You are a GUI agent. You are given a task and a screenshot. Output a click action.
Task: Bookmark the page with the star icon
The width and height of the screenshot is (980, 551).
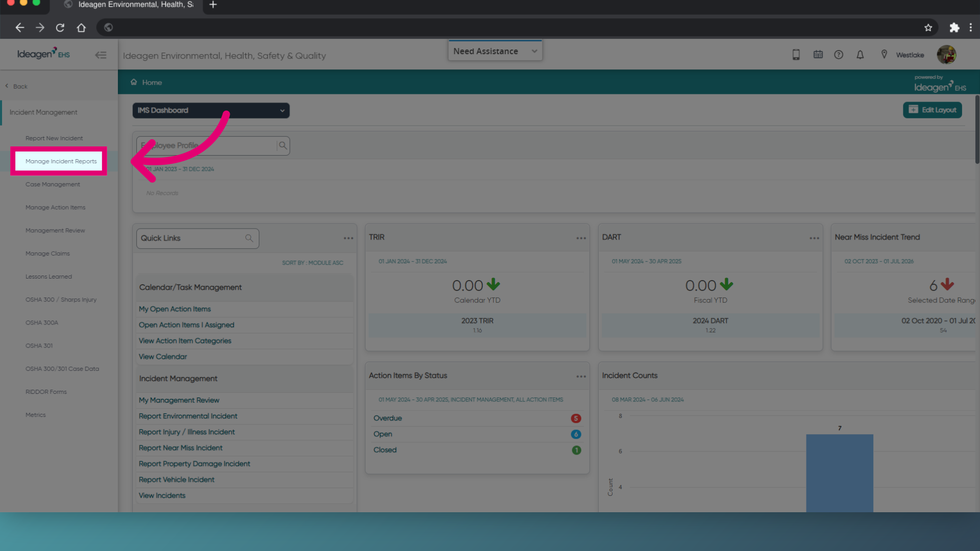click(928, 28)
